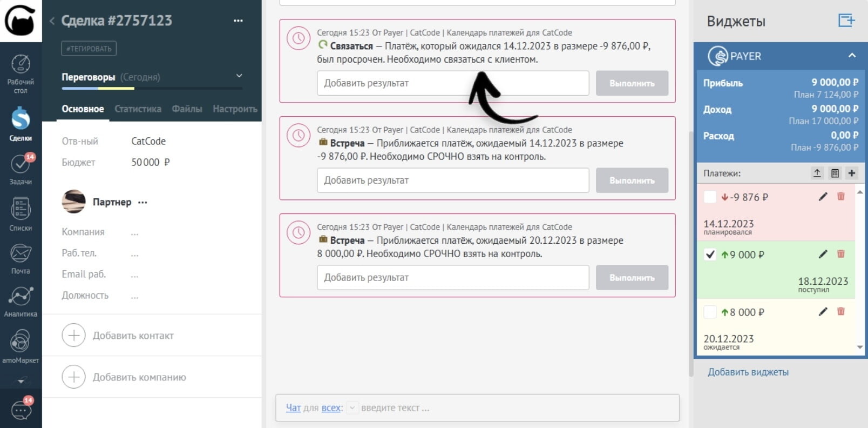Check the -9 876 ₽ payment checkbox
This screenshot has height=428, width=868.
click(710, 197)
